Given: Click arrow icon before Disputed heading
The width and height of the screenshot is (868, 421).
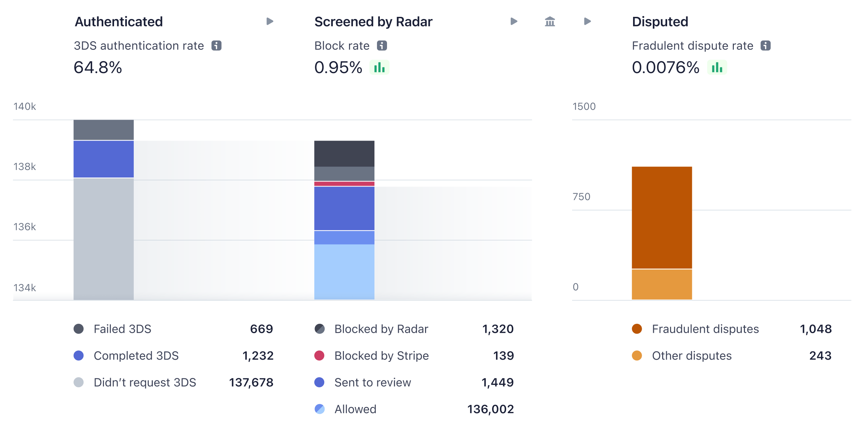Looking at the screenshot, I should coord(588,22).
